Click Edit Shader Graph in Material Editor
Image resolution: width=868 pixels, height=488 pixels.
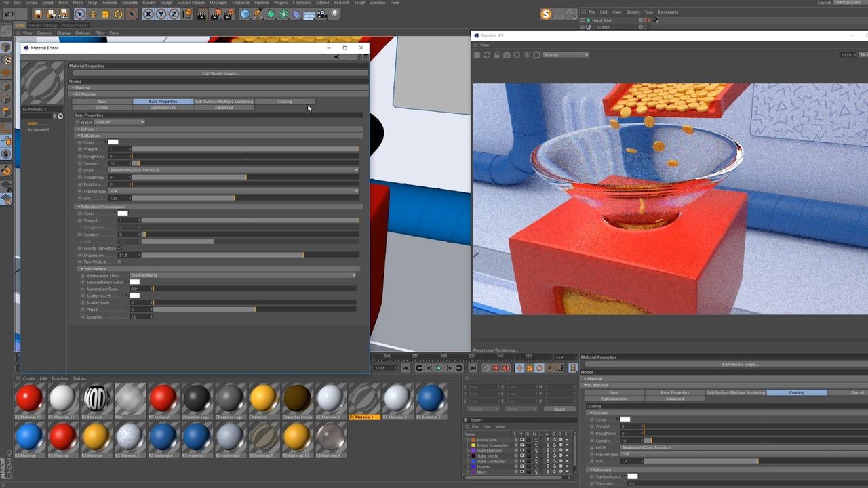(x=220, y=73)
